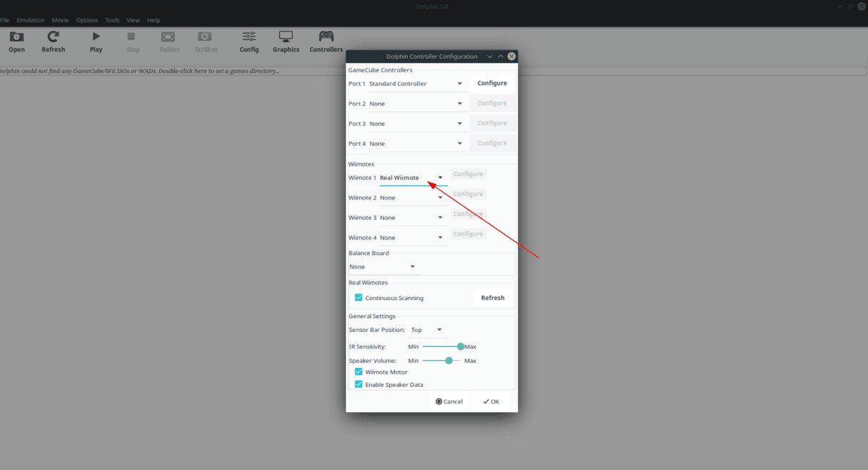
Task: Click Configure button for Port 1
Action: [492, 83]
